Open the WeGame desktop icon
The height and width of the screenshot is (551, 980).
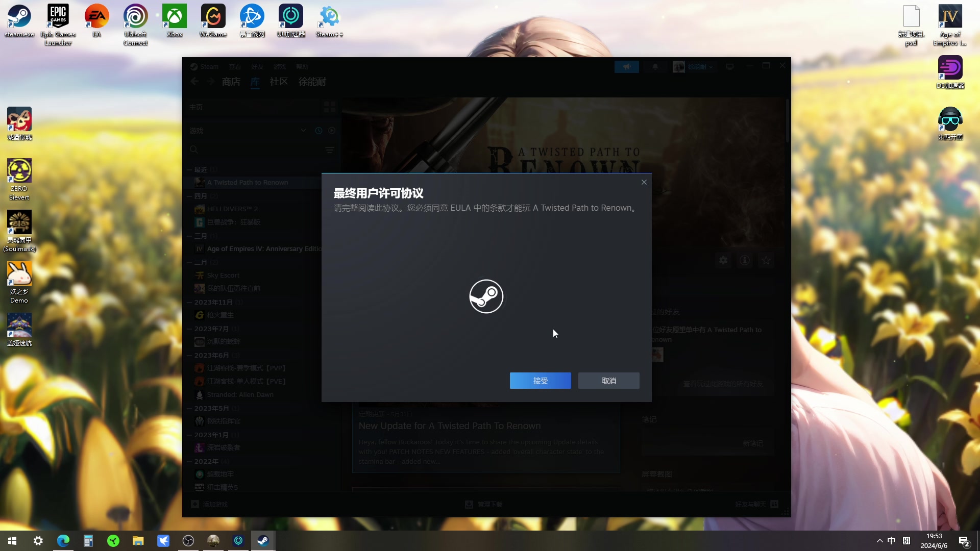(213, 21)
